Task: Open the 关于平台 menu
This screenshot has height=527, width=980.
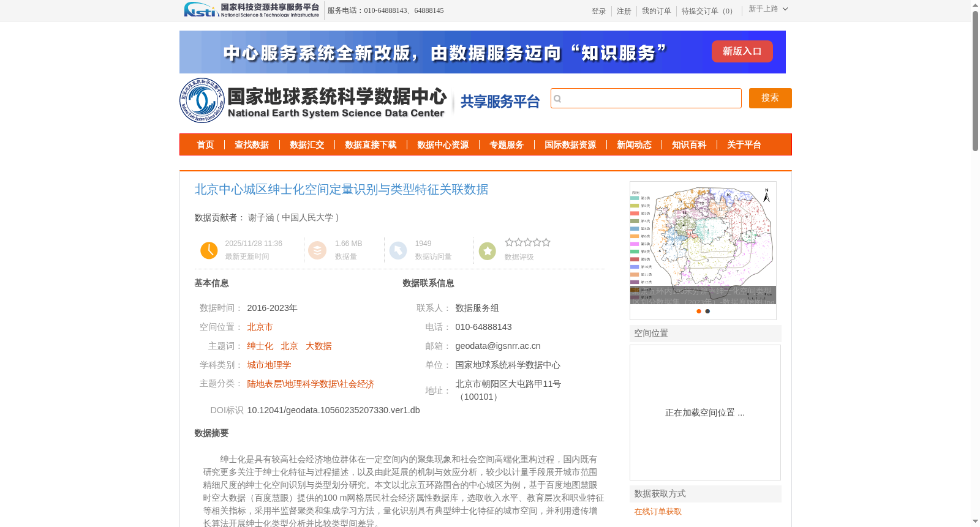Action: [744, 145]
